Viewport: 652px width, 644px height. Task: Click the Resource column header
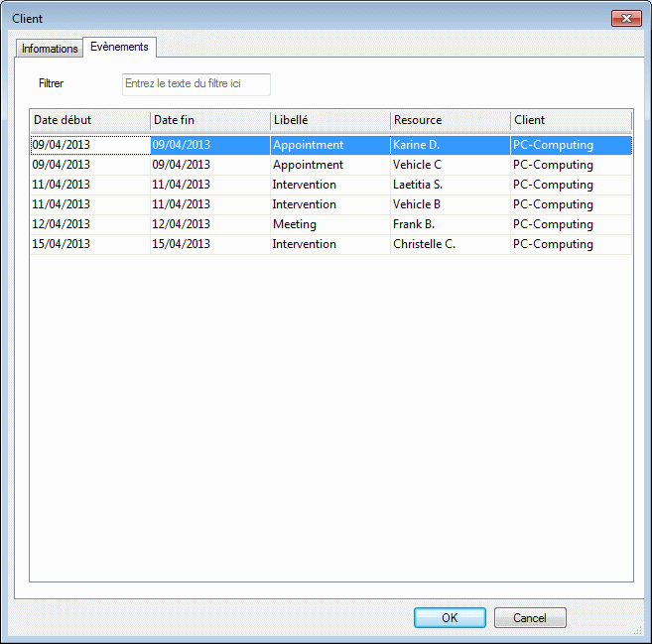tap(450, 120)
